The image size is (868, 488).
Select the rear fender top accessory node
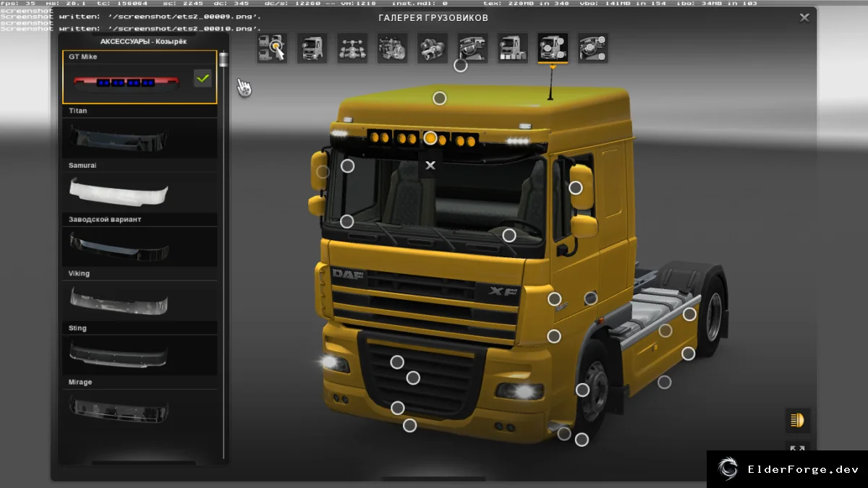pos(689,314)
